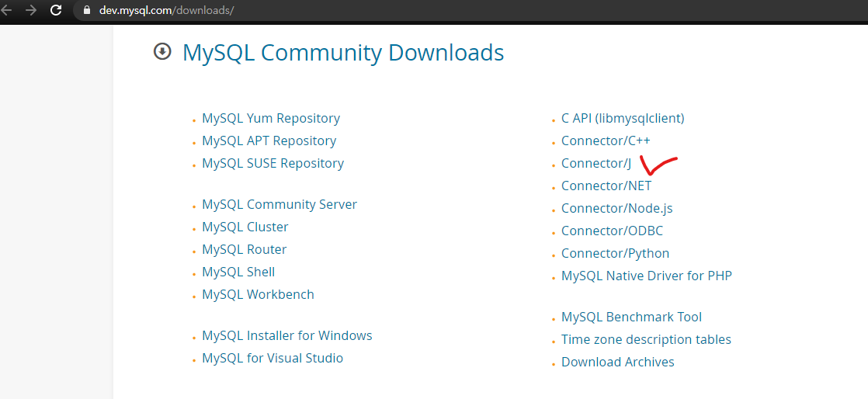
Task: Open MySQL SUSE Repository link
Action: [x=273, y=164]
